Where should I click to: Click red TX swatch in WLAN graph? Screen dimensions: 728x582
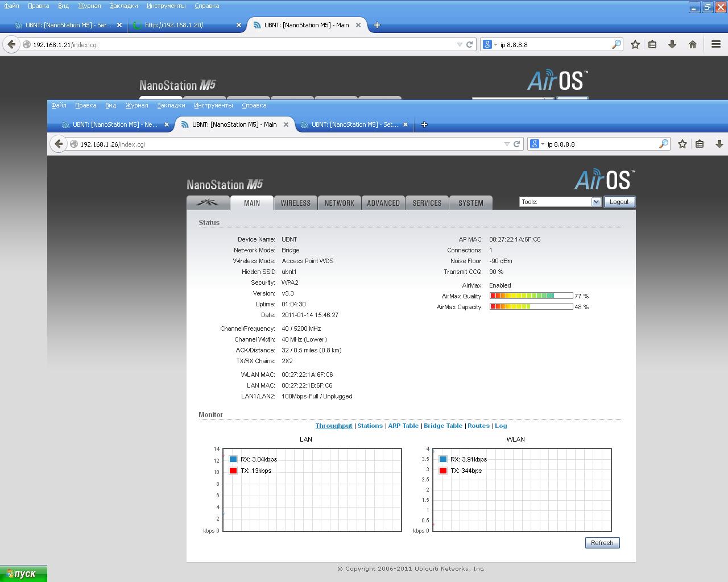443,471
